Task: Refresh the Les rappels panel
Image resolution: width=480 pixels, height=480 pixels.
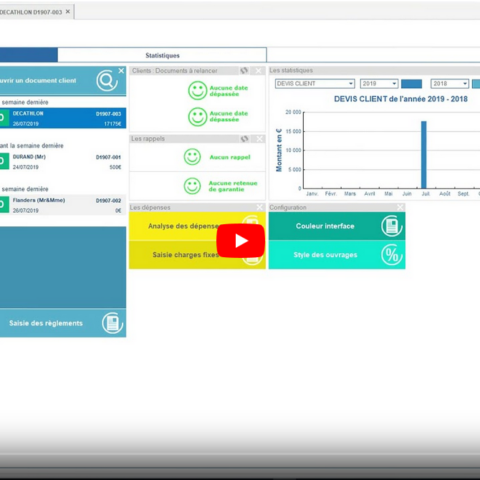Action: (245, 139)
